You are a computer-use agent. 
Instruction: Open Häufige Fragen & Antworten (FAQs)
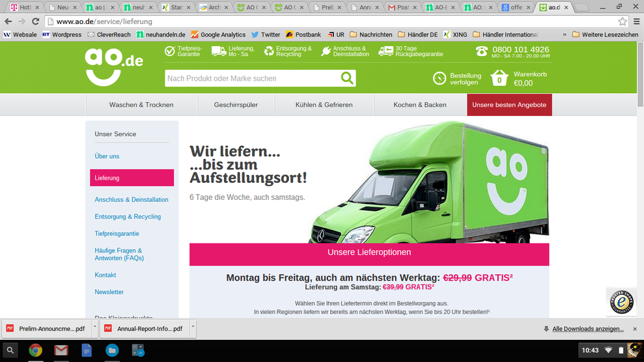coord(119,254)
